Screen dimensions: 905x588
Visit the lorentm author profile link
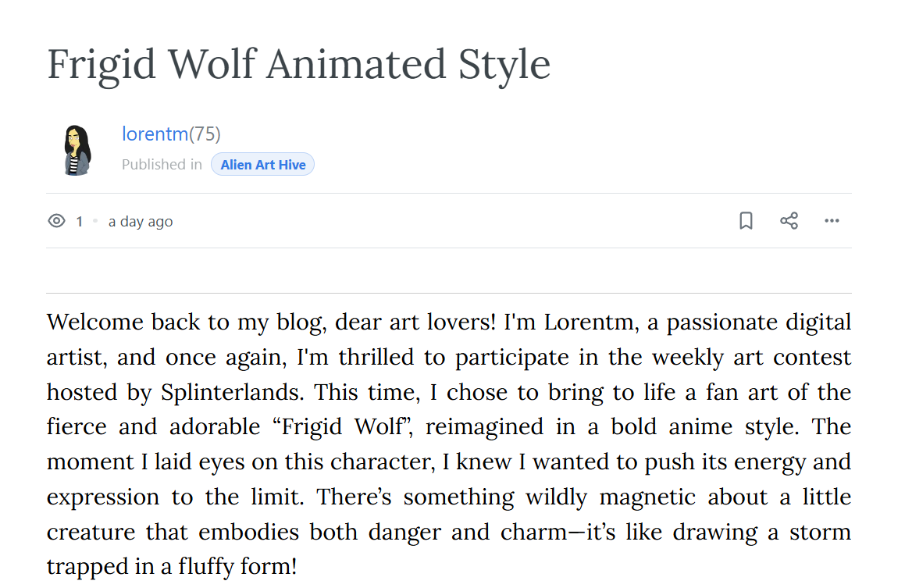tap(155, 134)
